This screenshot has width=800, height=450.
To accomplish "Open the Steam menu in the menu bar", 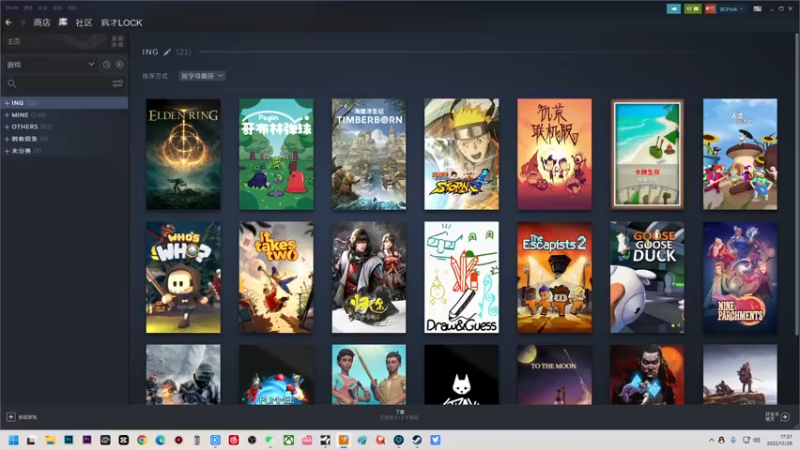I will point(12,8).
